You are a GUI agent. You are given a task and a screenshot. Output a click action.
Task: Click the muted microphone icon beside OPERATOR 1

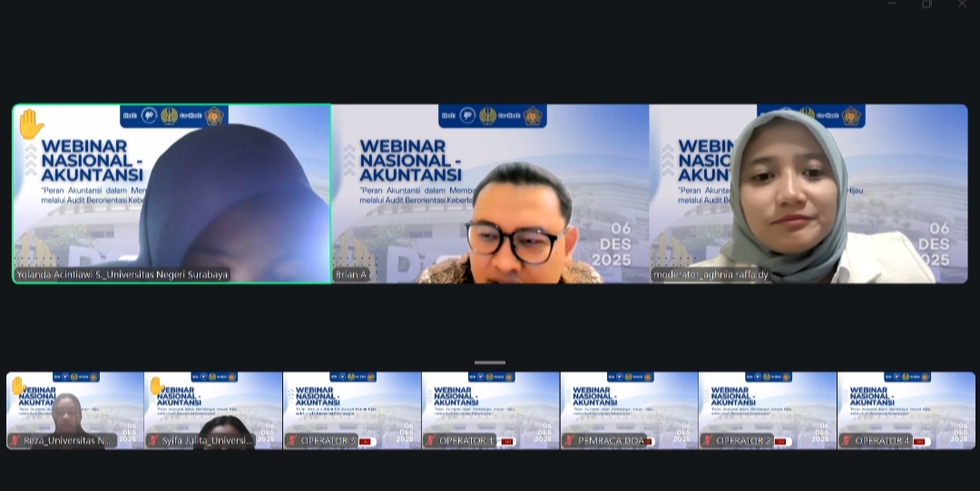(431, 441)
